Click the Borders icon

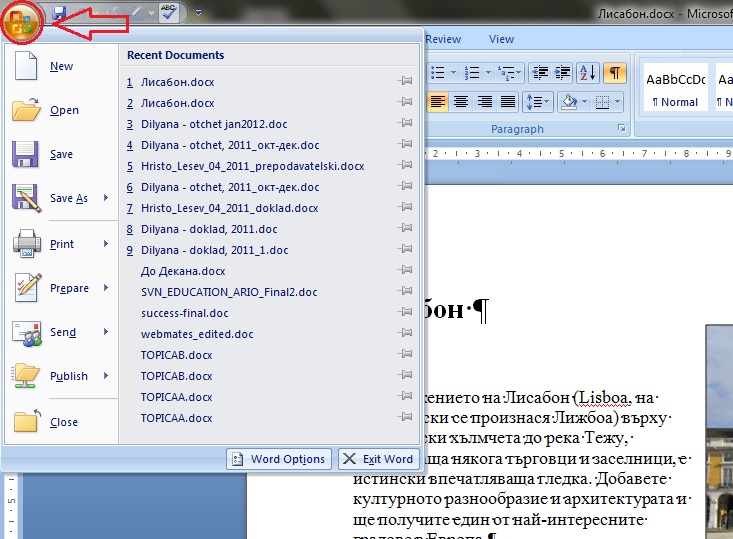603,101
